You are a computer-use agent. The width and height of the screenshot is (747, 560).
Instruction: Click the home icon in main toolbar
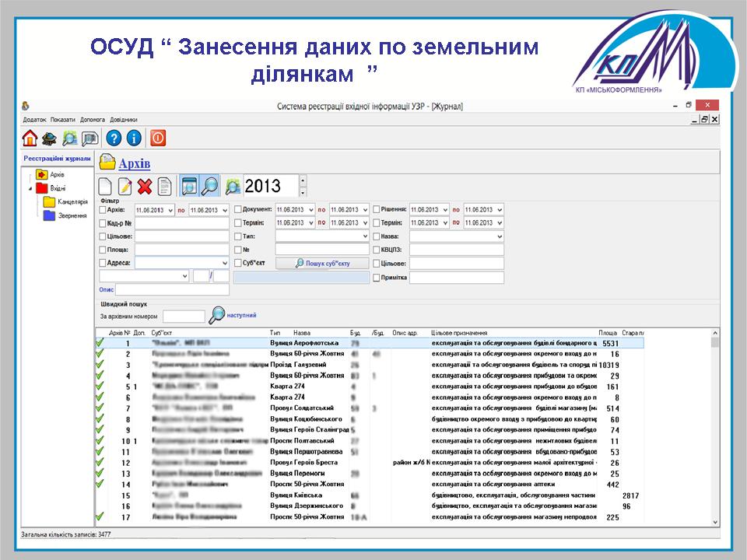tap(30, 138)
